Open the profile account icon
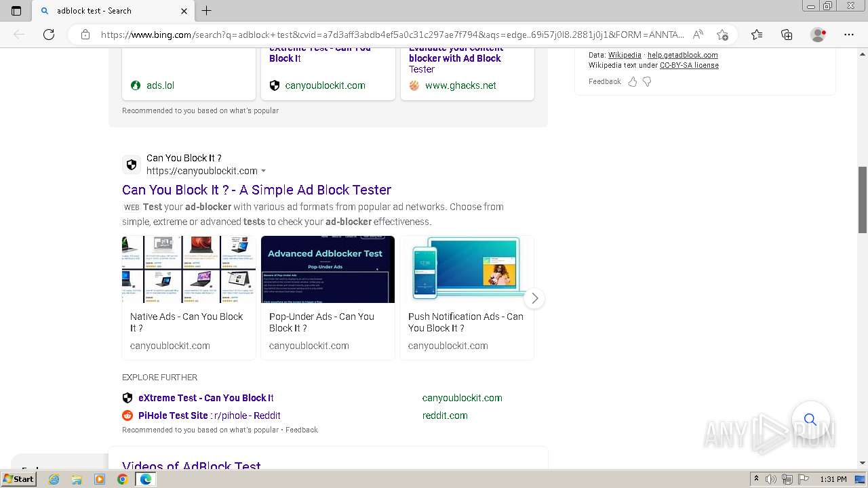This screenshot has width=868, height=488. 818,35
